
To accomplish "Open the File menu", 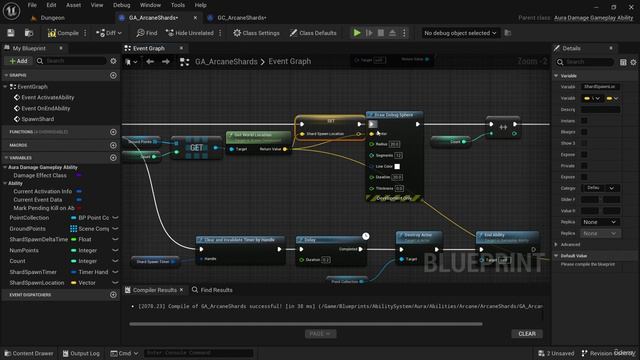I will coord(32,5).
